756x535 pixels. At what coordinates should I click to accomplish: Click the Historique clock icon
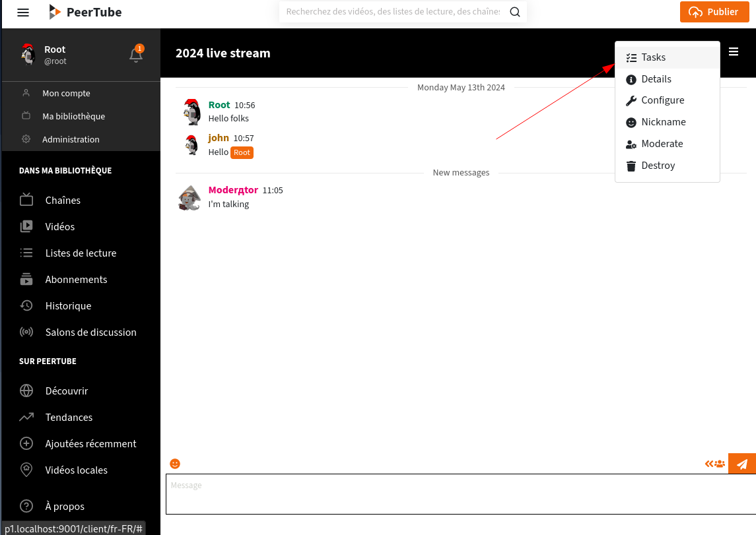26,305
